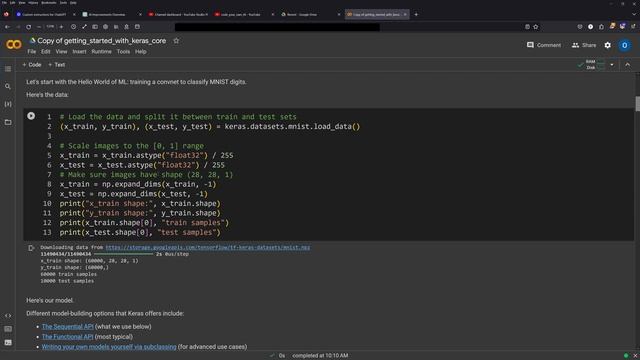Click code line 2 with mnist.load_data()

pos(210,127)
